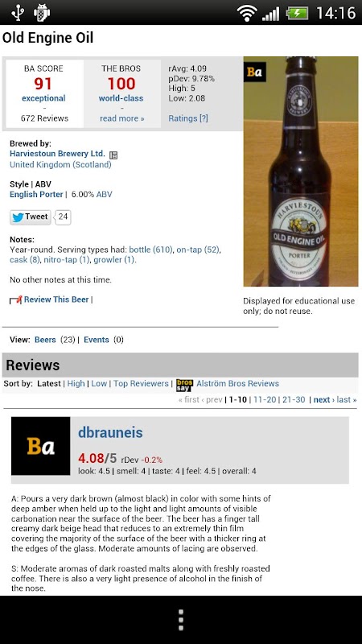Tap the brewery profile icon beside Harviestoun
The image size is (362, 644).
point(113,155)
